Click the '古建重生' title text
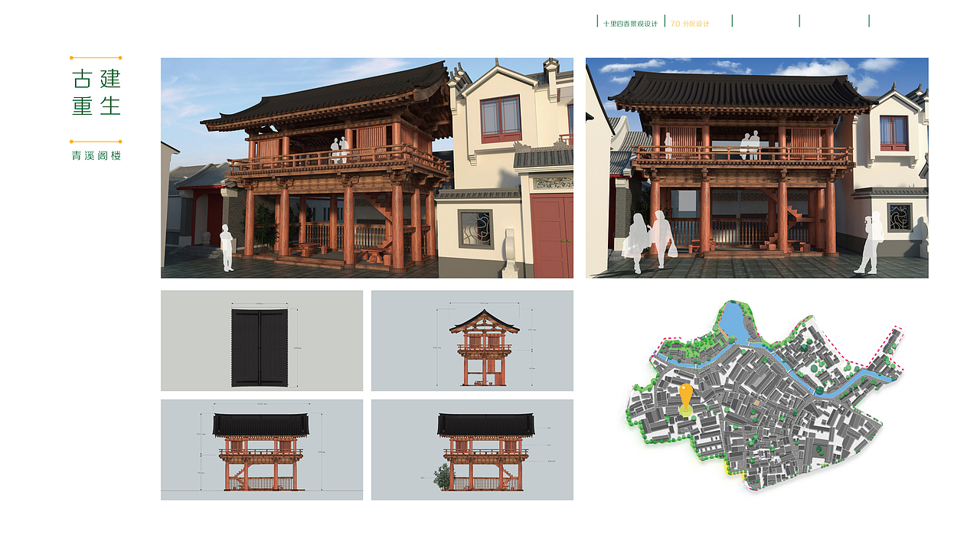Viewport: 980px width, 551px height. pos(96,92)
